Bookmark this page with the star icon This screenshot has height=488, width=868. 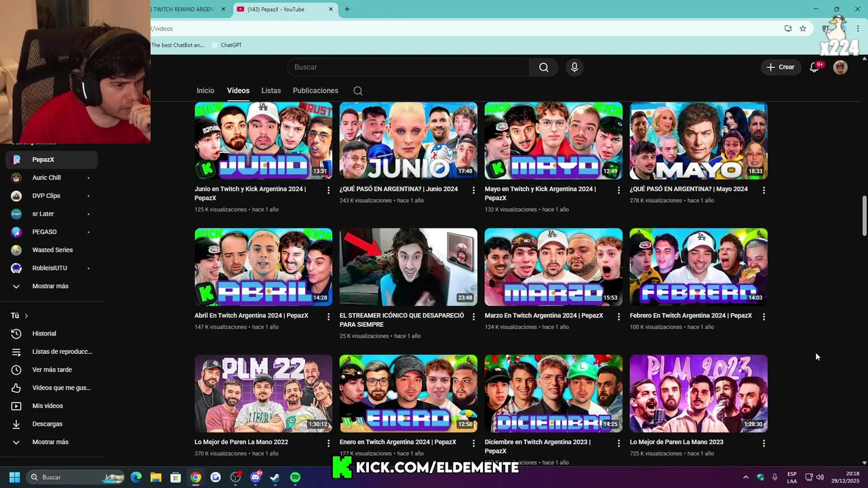803,28
